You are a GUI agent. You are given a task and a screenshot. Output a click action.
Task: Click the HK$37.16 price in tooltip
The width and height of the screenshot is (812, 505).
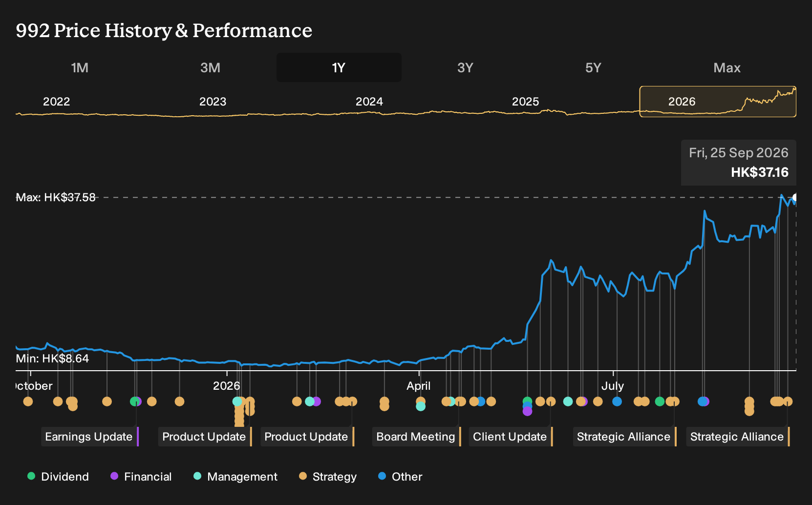[x=760, y=172]
